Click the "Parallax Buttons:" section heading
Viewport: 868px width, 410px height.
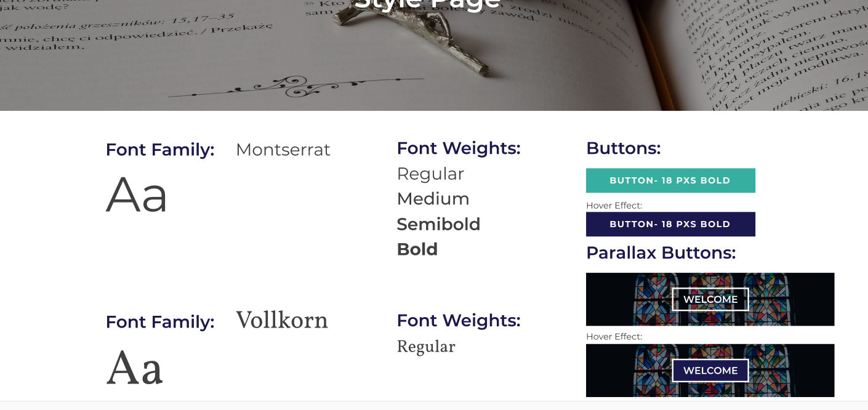tap(661, 253)
